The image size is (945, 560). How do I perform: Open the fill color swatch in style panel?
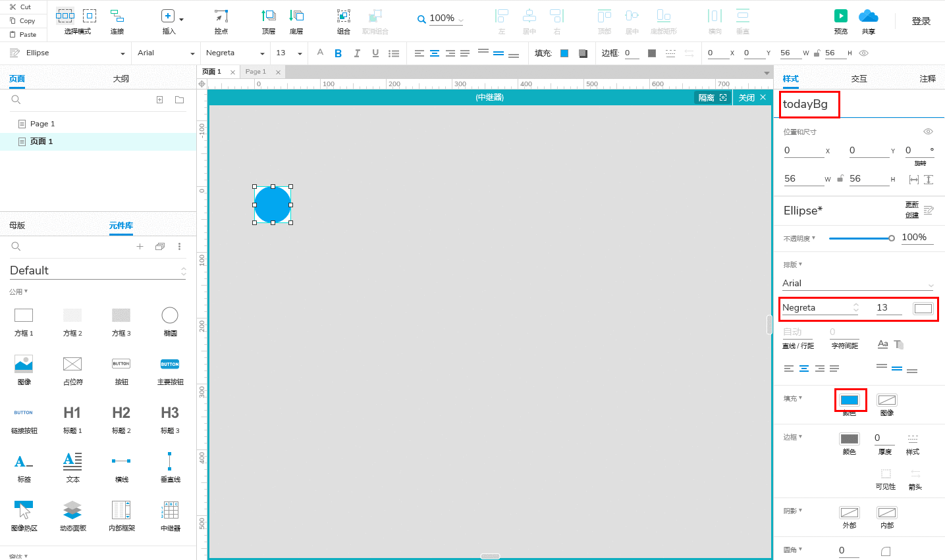coord(850,400)
